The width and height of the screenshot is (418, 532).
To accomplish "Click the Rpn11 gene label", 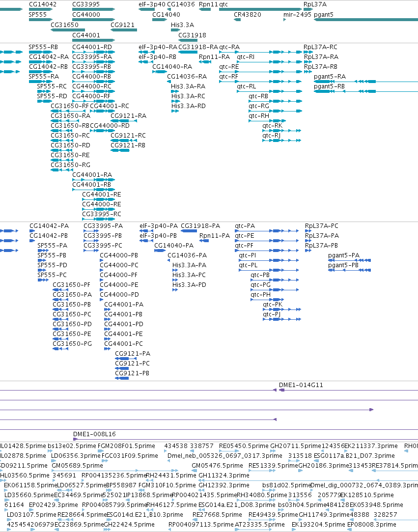I will tap(208, 4).
